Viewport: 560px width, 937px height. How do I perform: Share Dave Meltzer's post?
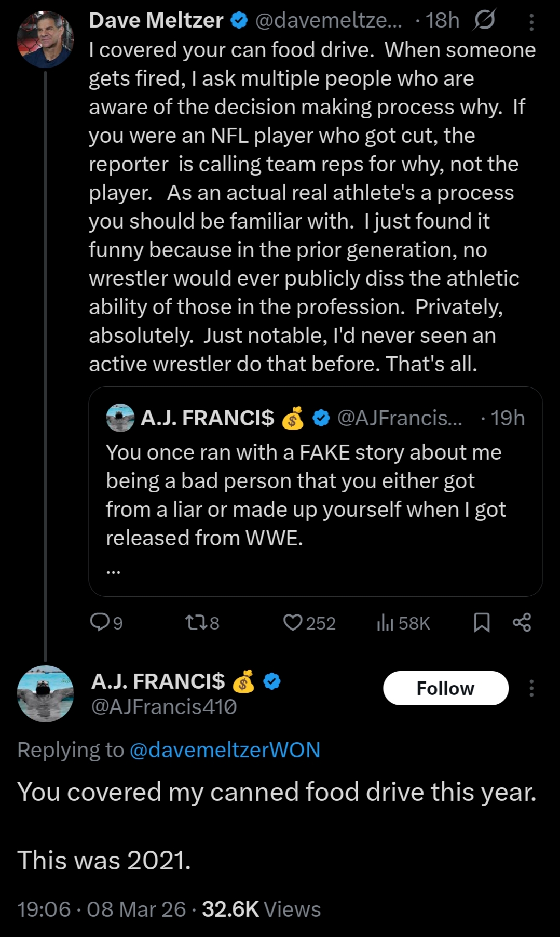[522, 622]
